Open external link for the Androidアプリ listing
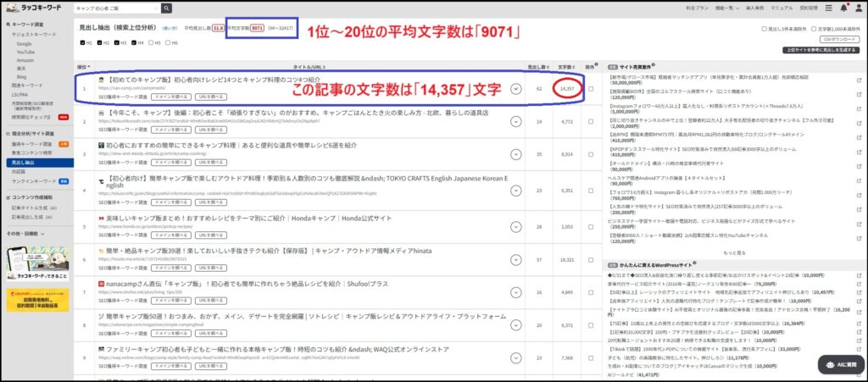The width and height of the screenshot is (868, 382). point(859,180)
